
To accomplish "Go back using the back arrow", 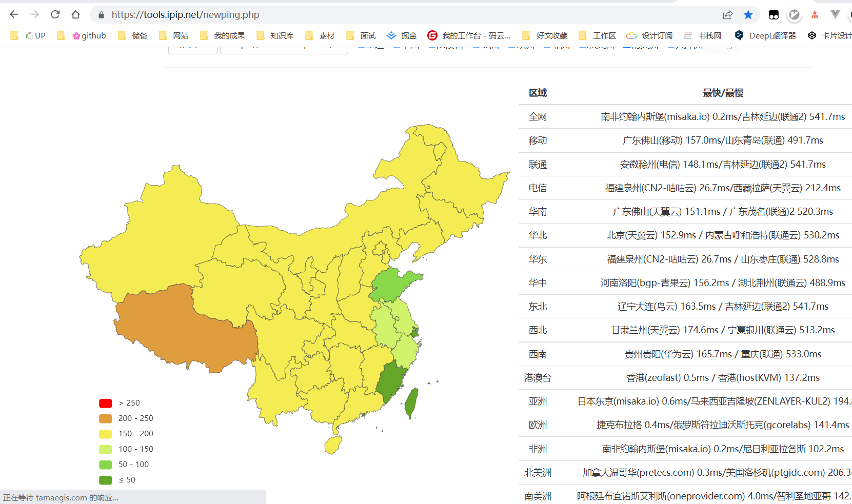I will 14,14.
